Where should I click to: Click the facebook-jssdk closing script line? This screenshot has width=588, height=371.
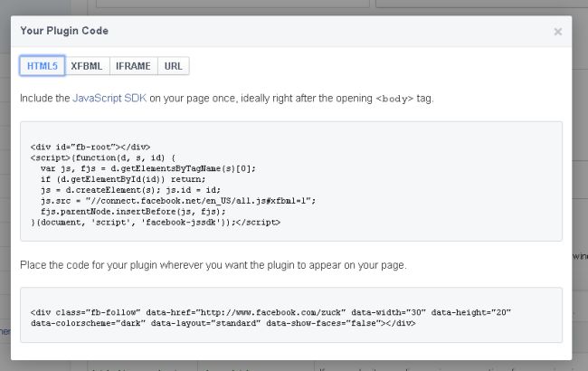pos(156,223)
